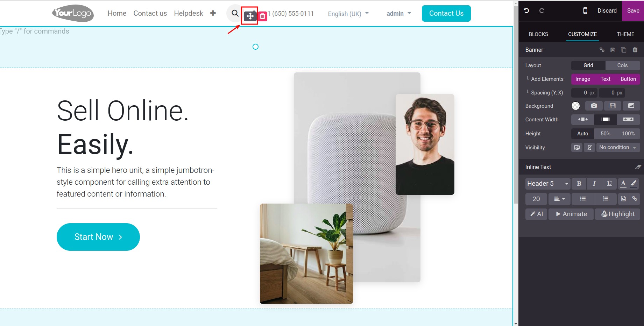Switch to the THEME tab
This screenshot has width=644, height=326.
point(625,34)
